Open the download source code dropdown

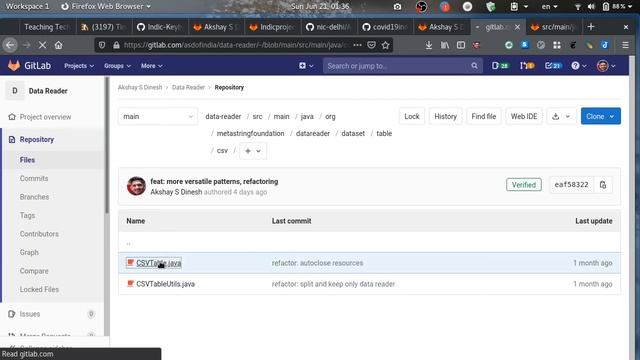[561, 116]
